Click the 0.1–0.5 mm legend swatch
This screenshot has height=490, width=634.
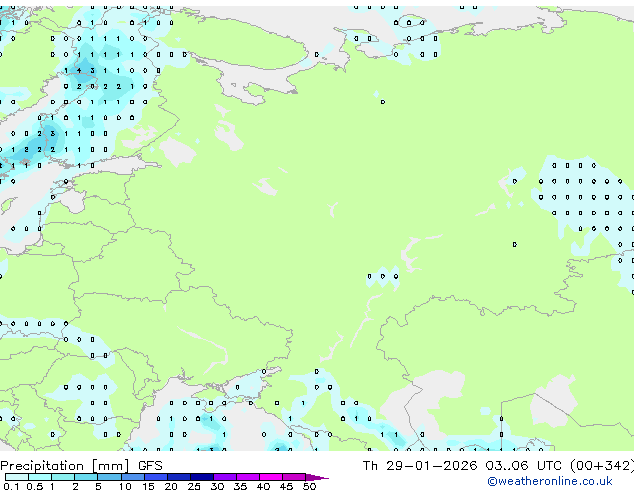(17, 477)
